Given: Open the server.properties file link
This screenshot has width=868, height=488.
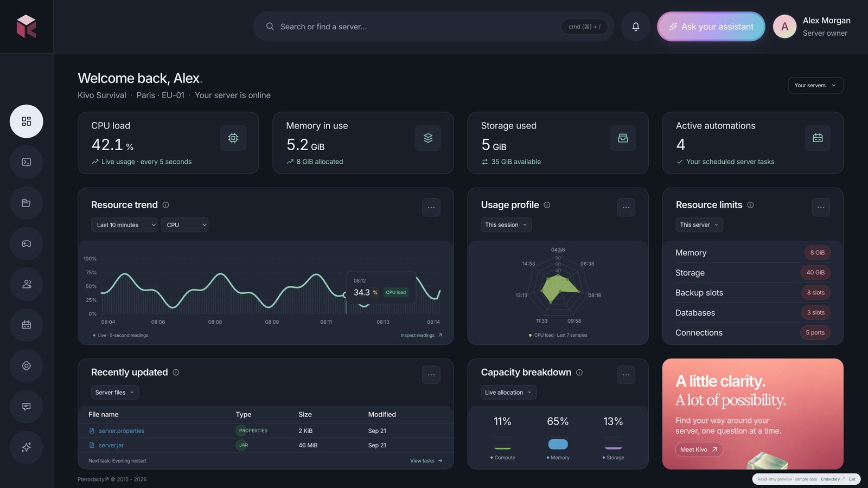Looking at the screenshot, I should [x=122, y=431].
